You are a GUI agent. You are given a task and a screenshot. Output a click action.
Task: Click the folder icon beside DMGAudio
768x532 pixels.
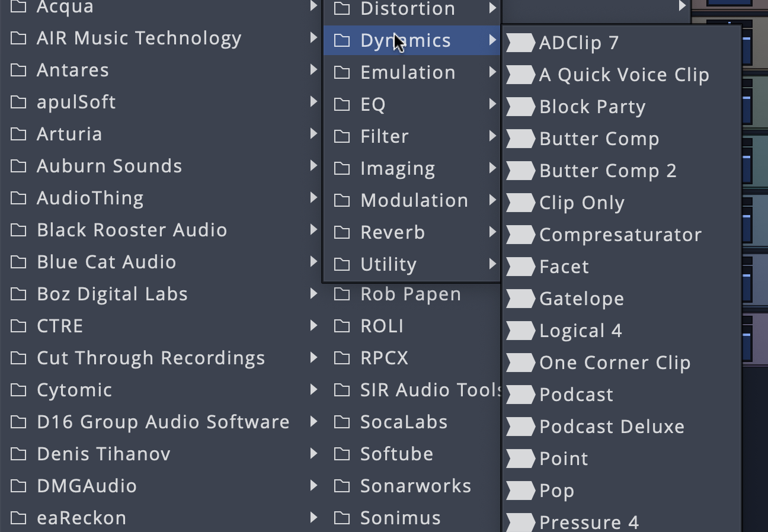pos(18,486)
